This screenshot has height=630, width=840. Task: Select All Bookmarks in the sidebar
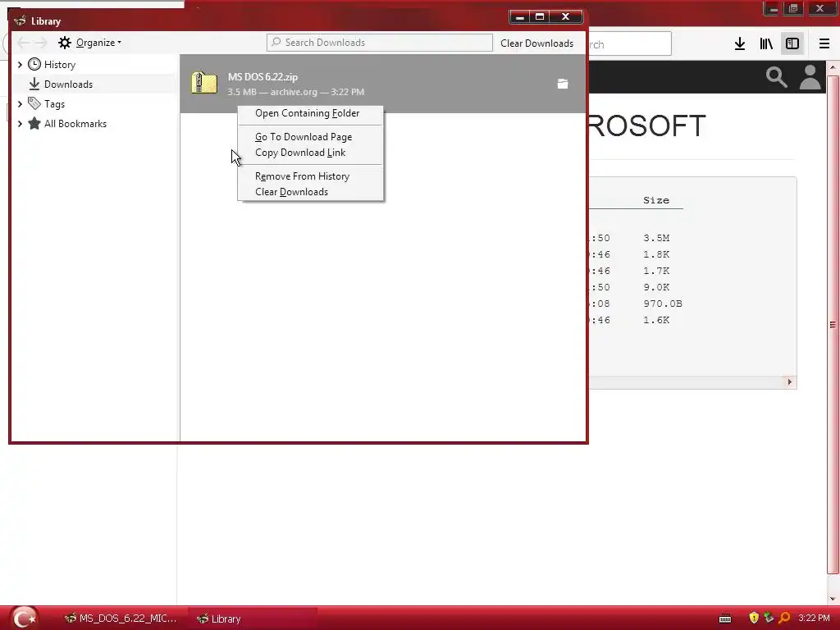tap(75, 124)
